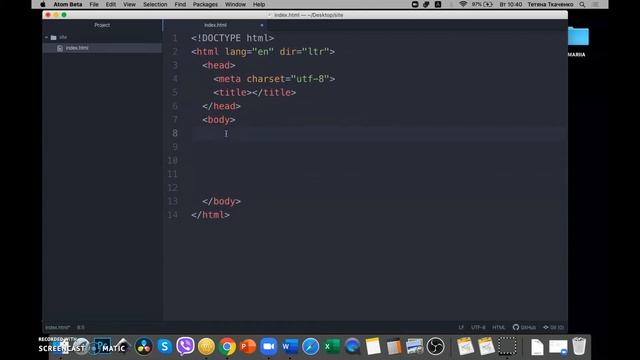Open Notes from the dock

[373, 347]
